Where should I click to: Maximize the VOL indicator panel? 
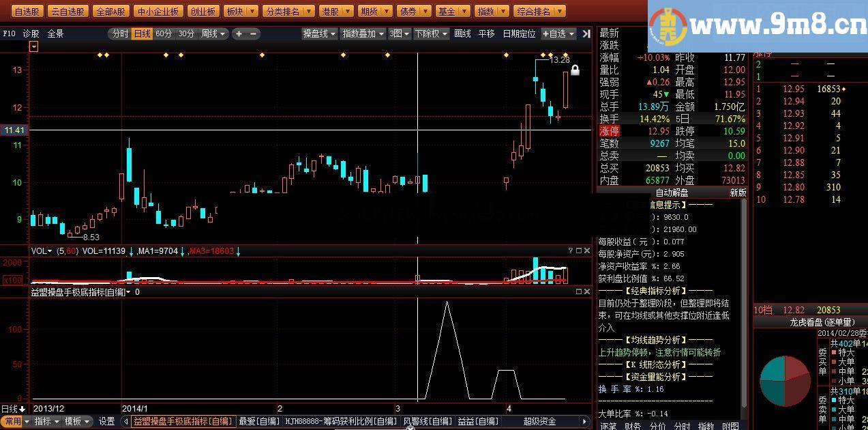click(x=579, y=251)
